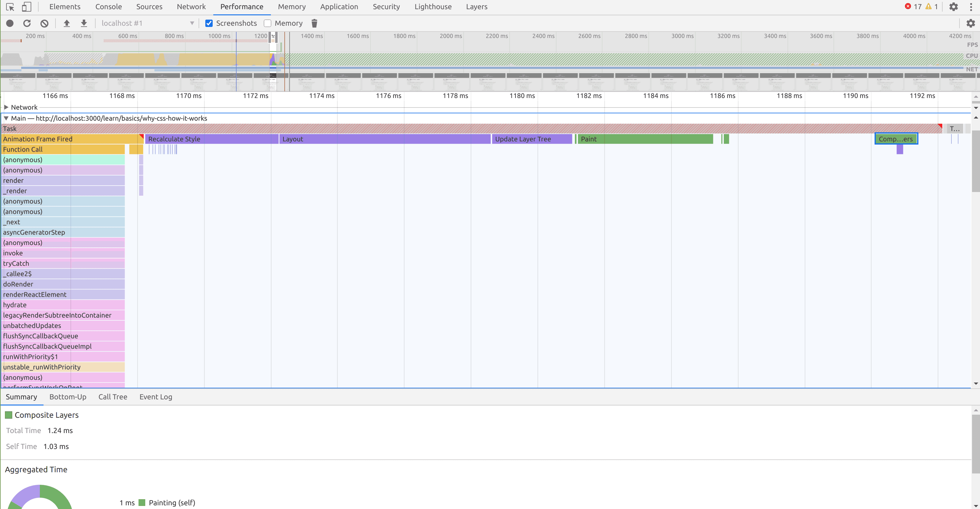The image size is (980, 509).
Task: Click the download profile icon
Action: coord(84,23)
